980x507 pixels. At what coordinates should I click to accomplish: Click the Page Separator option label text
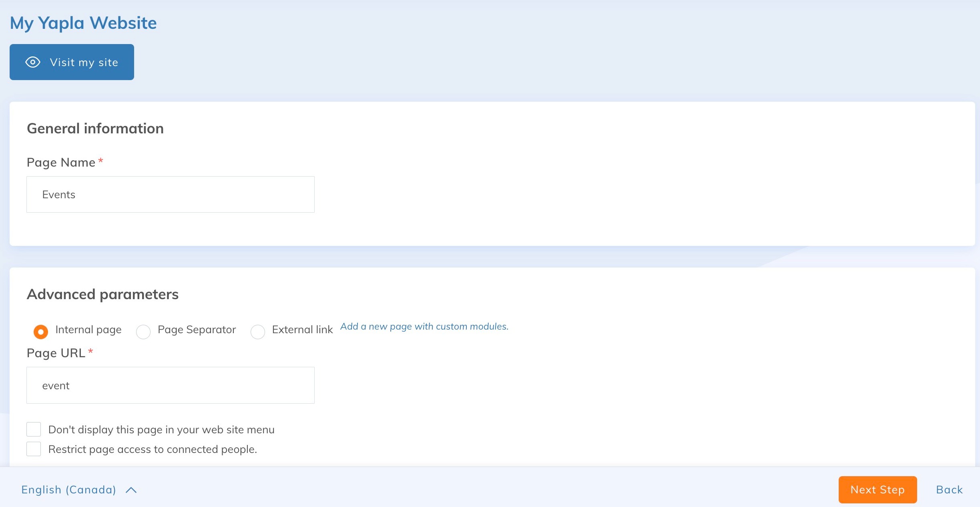pos(197,330)
